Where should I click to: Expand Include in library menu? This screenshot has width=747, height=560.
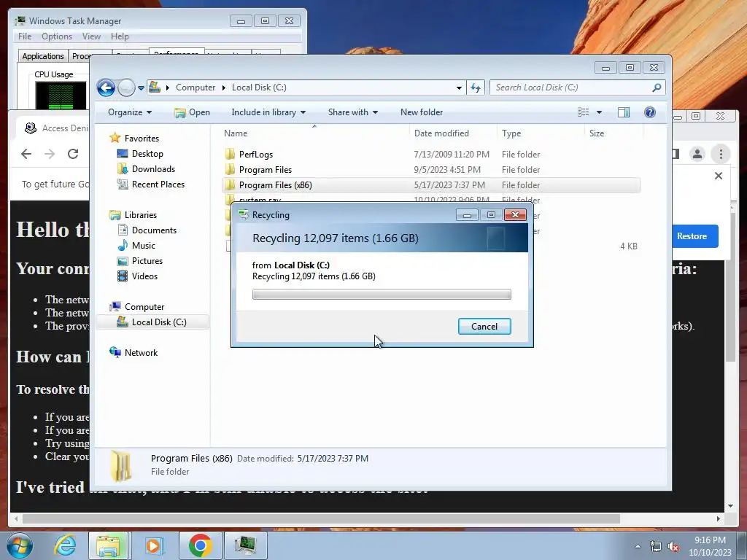pyautogui.click(x=268, y=112)
